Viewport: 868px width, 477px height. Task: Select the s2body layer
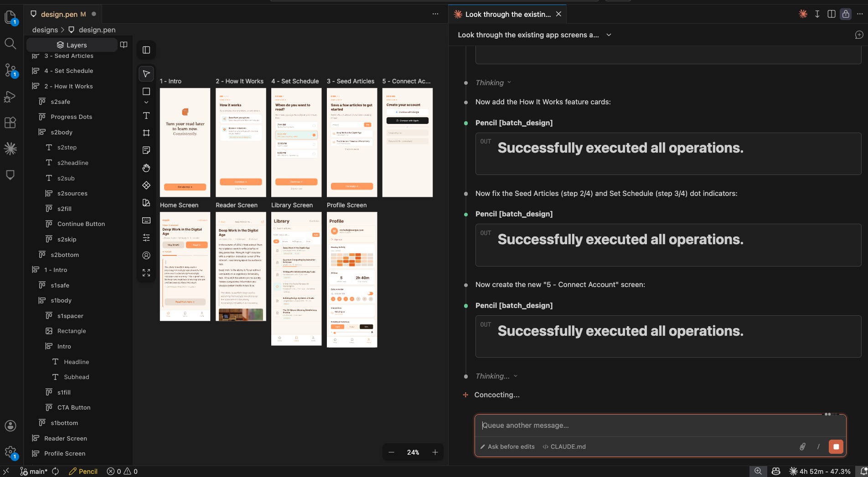(x=62, y=133)
